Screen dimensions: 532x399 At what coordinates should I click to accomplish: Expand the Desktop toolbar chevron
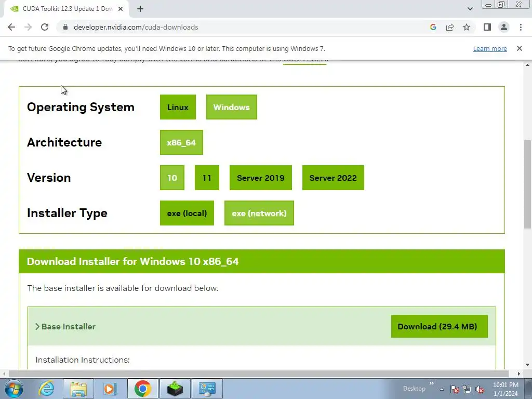coord(432,383)
